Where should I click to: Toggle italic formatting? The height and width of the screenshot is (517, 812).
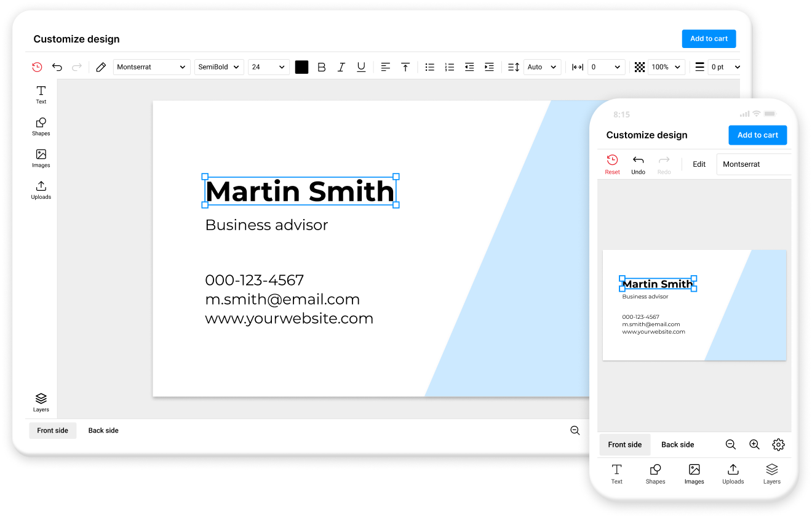[341, 66]
